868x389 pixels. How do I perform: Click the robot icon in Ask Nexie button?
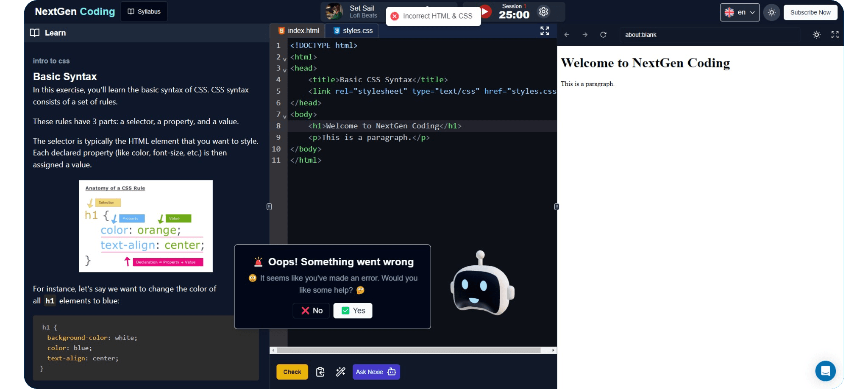[392, 372]
